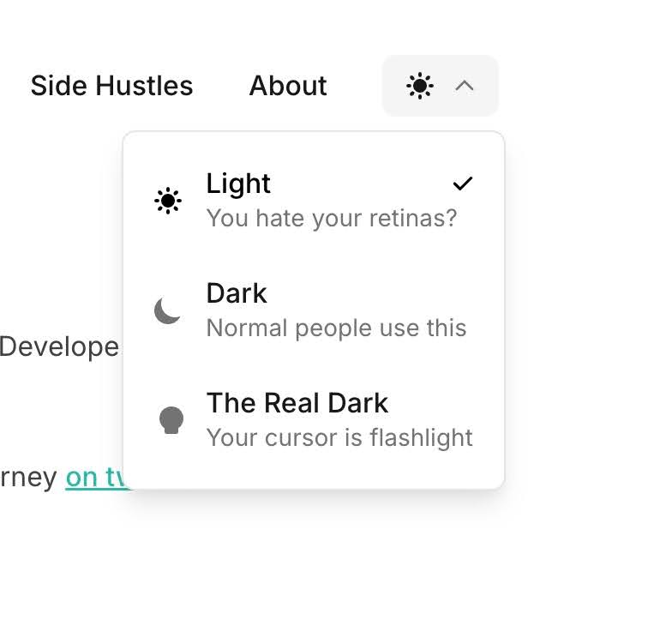Click the sun icon in the theme switcher button

tap(419, 86)
